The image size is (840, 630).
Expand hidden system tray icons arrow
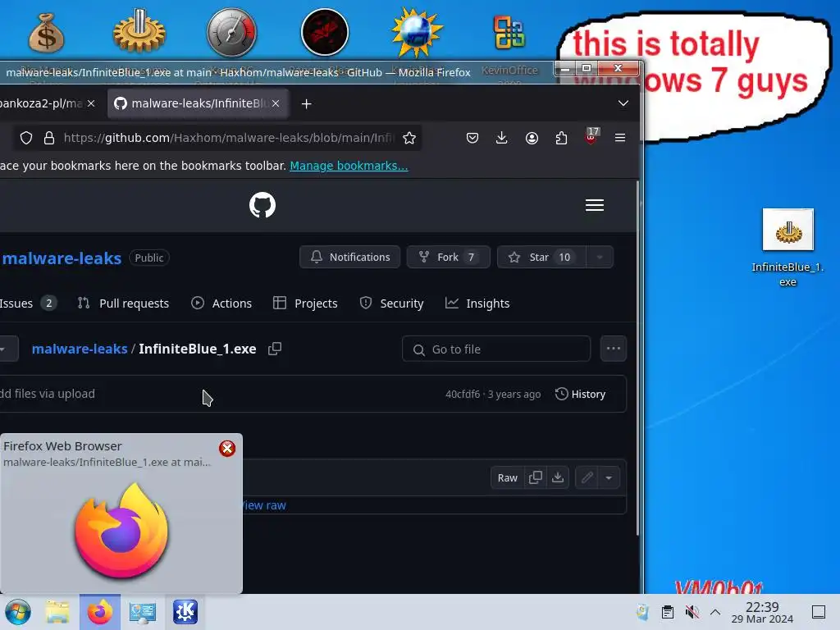pyautogui.click(x=715, y=612)
